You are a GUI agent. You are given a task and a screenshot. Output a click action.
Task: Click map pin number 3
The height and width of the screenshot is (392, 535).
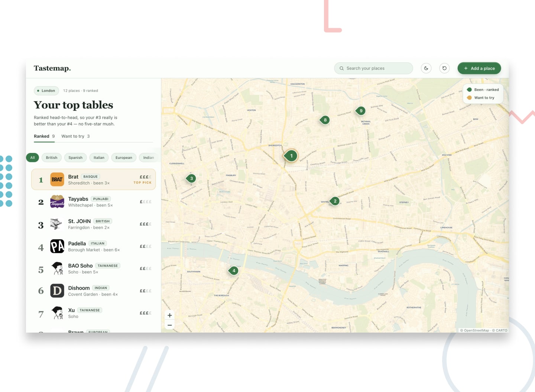tap(191, 179)
